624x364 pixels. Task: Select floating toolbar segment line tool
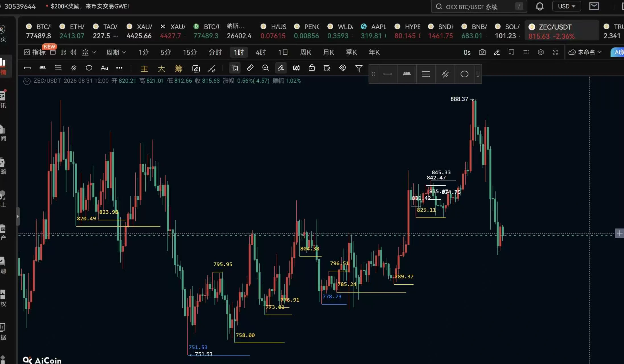coord(387,74)
